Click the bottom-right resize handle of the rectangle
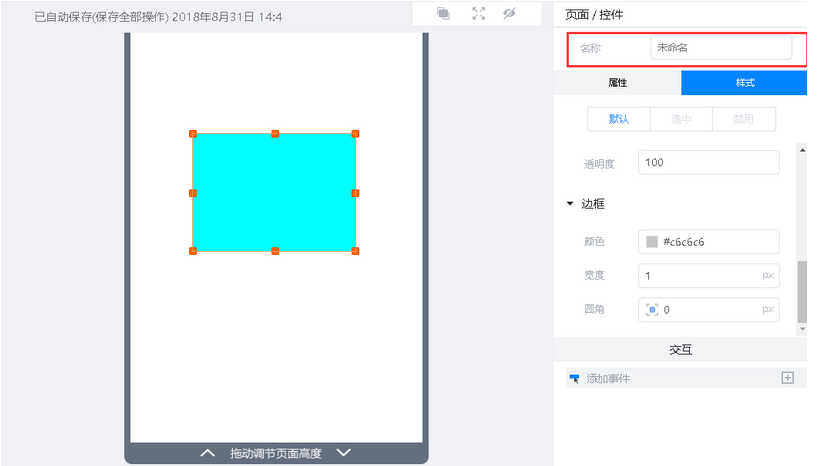Screen dimensions: 838x466 355,251
